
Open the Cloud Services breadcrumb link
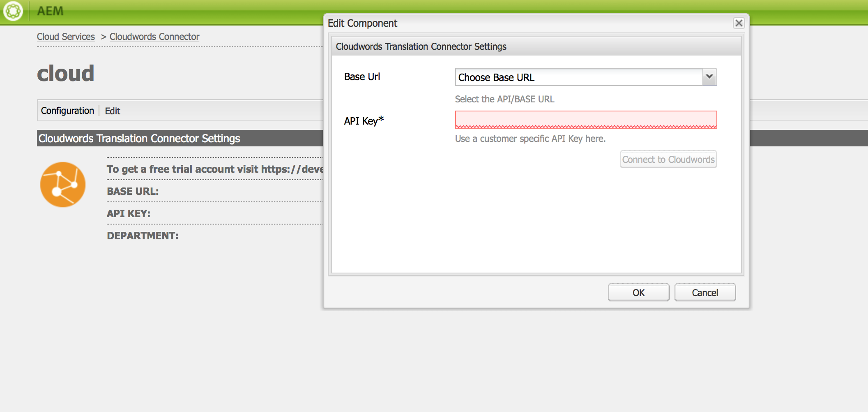(66, 37)
